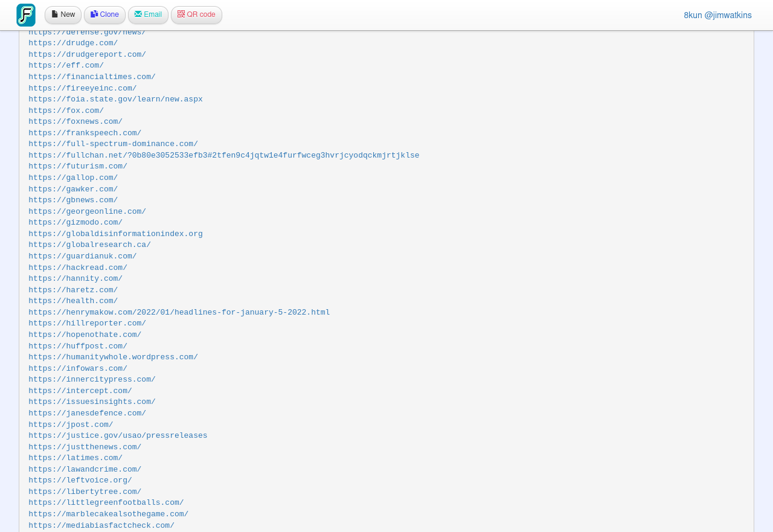Open the foxnews.com link
Screen dimensions: 773x532
pyautogui.click(x=75, y=122)
